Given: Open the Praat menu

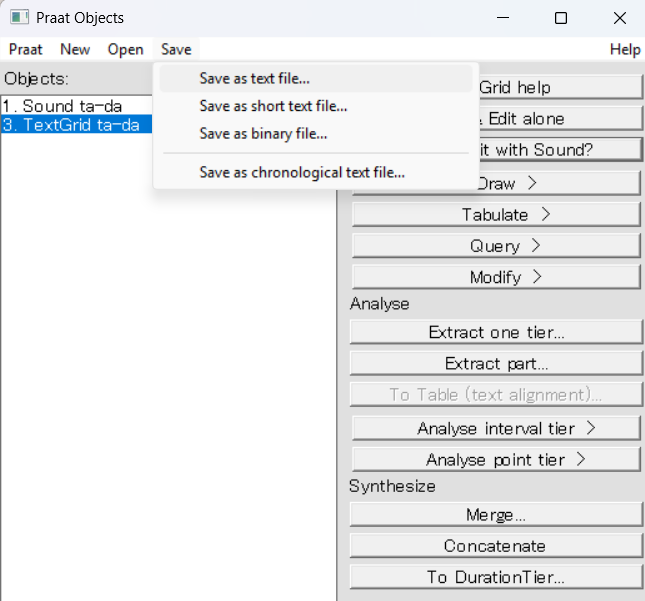Looking at the screenshot, I should tap(26, 49).
